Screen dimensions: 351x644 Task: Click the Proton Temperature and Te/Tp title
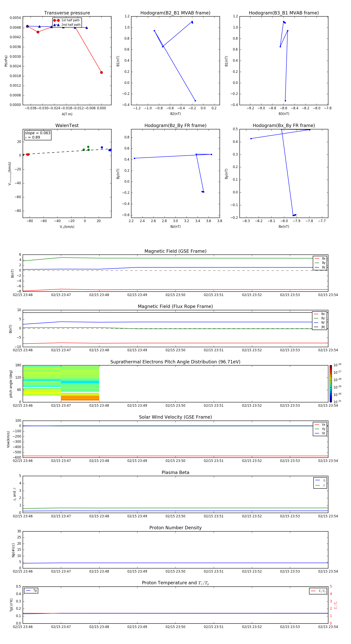coord(175,583)
